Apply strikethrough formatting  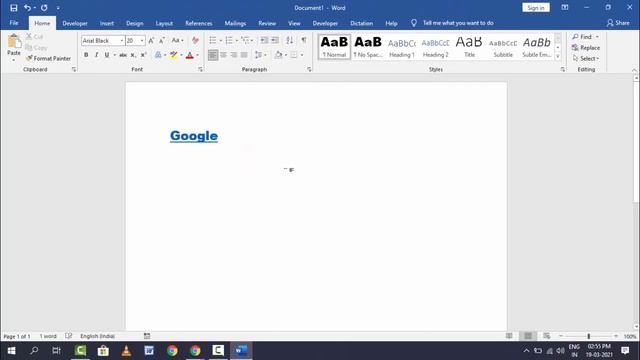122,55
